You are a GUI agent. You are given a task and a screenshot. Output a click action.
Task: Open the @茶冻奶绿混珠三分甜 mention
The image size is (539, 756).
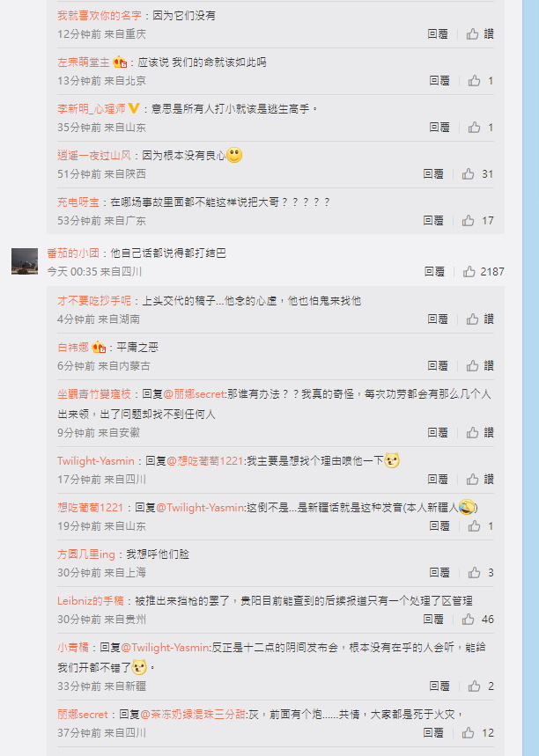pos(194,715)
